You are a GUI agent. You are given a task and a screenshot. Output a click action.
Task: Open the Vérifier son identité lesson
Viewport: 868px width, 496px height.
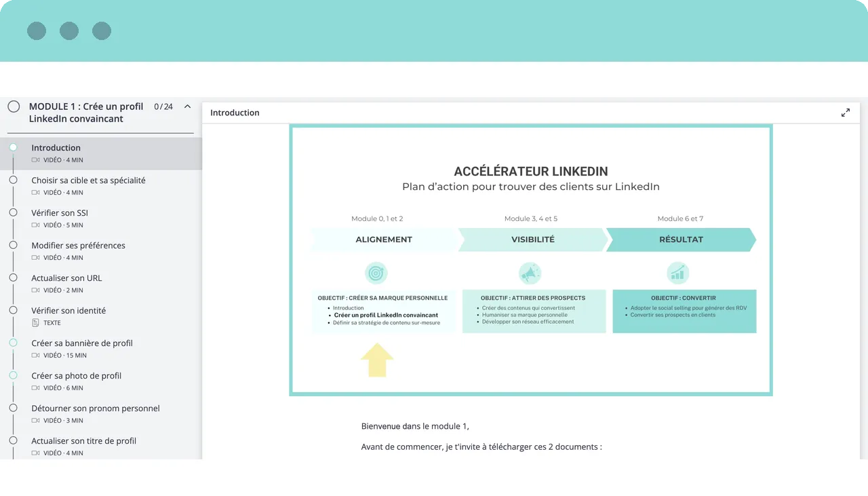[101, 316]
